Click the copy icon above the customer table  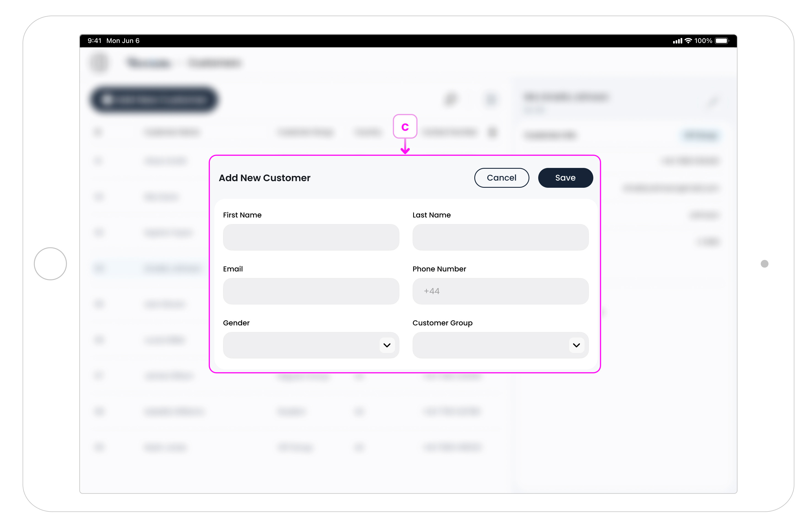click(451, 99)
